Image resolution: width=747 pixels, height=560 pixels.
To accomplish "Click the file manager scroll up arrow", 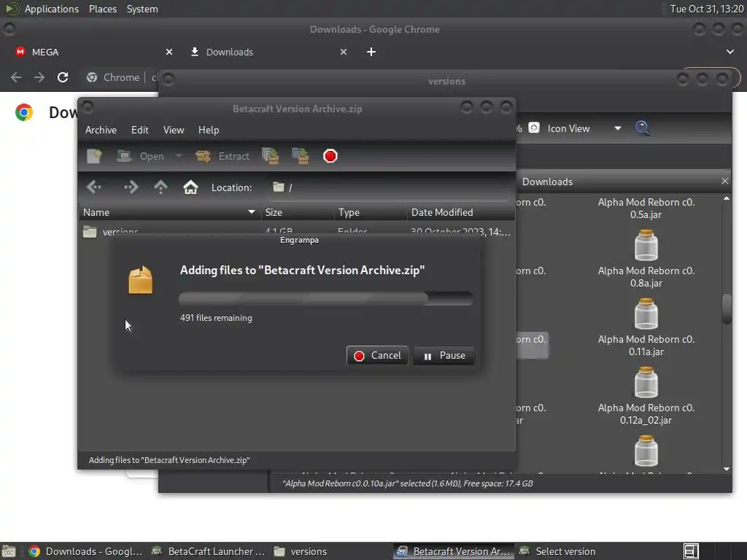I will (x=727, y=198).
